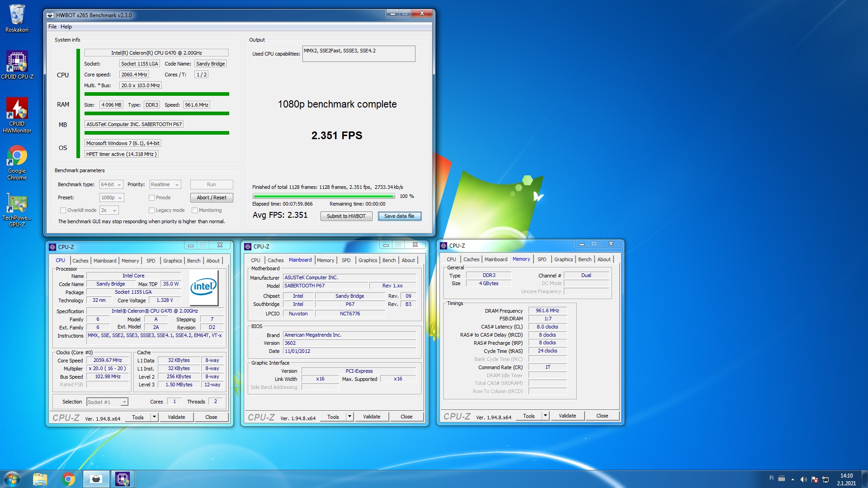
Task: Select CPU-Z taskbar icon
Action: [x=123, y=479]
